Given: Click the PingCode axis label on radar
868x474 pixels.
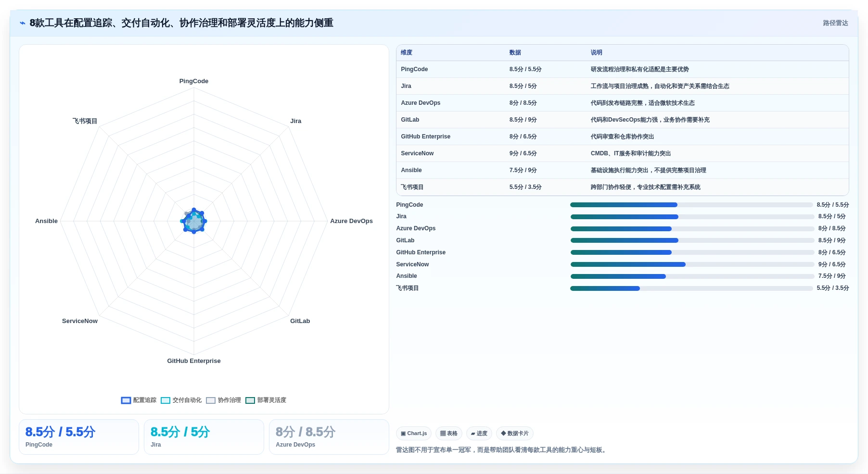Looking at the screenshot, I should 194,81.
